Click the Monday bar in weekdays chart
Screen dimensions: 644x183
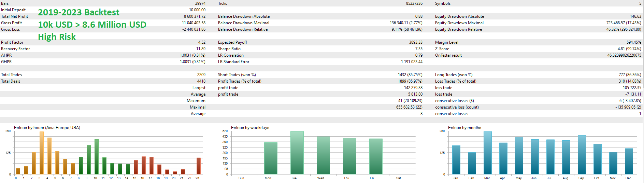[x=271, y=158]
